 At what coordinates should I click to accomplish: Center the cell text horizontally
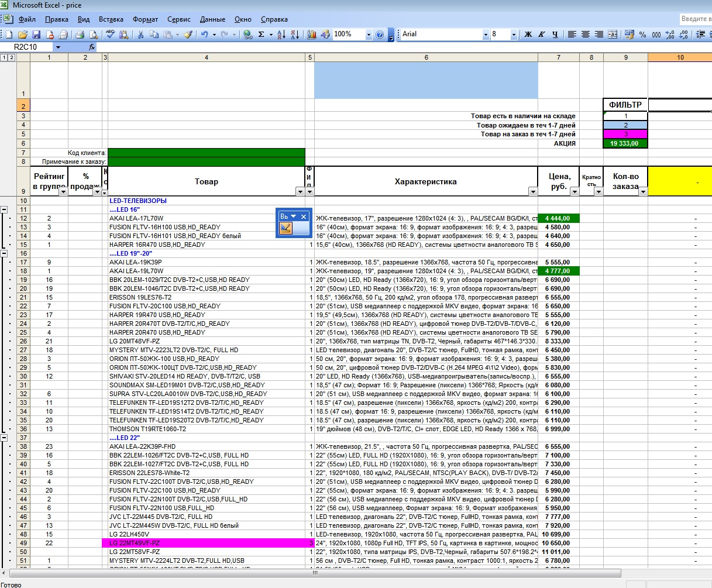click(586, 35)
